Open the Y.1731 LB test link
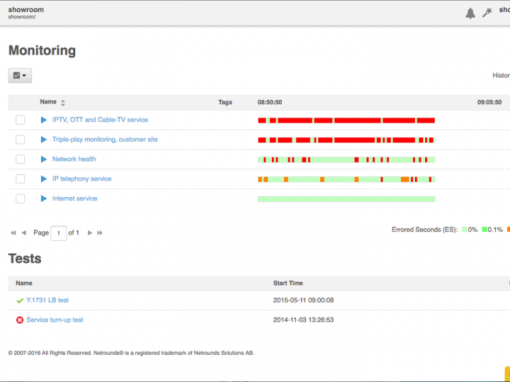This screenshot has height=382, width=510. (47, 300)
